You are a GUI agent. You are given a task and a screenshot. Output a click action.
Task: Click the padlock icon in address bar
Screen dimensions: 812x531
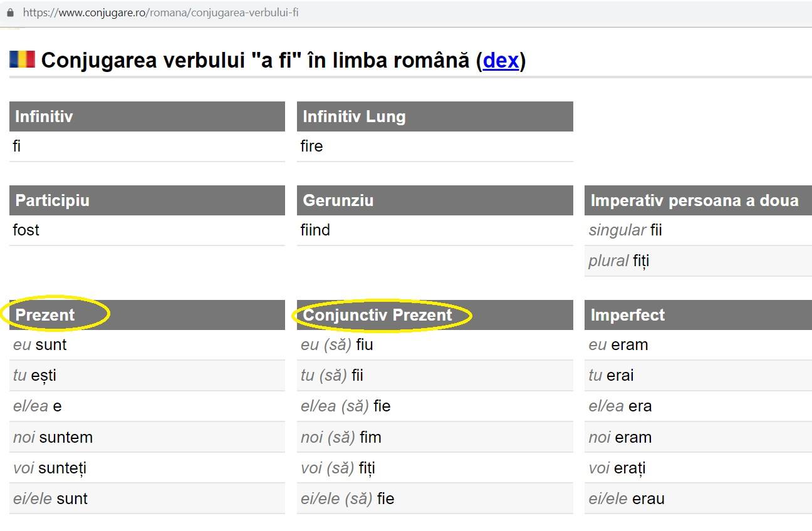point(9,13)
